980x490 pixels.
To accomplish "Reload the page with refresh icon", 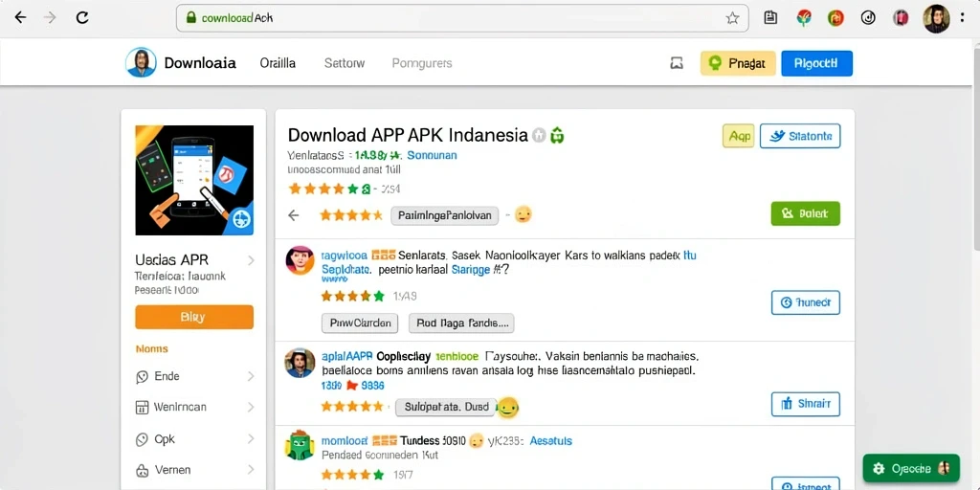I will (82, 17).
